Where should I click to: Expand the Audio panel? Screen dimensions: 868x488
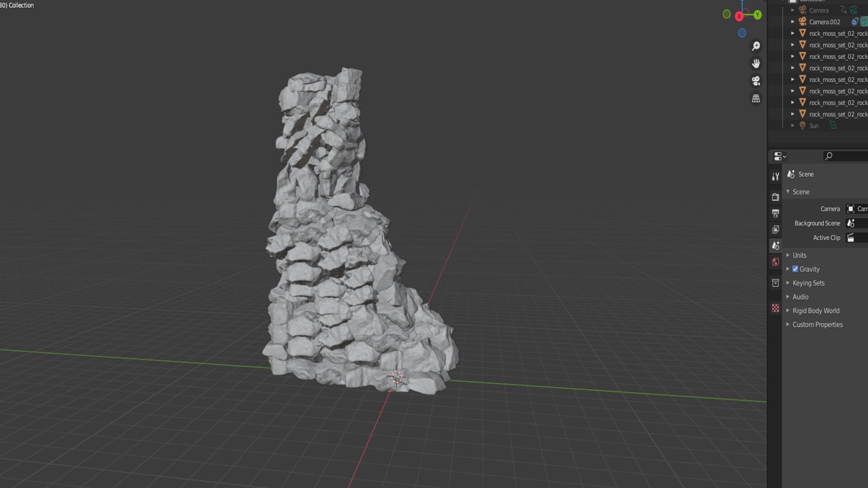click(x=788, y=297)
